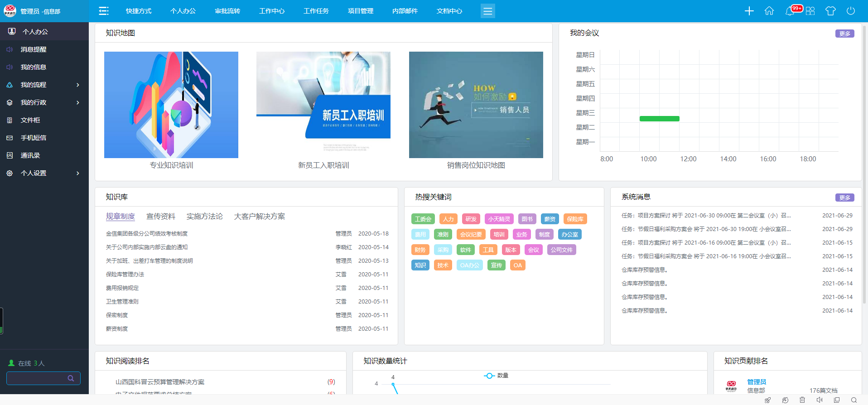Image resolution: width=868 pixels, height=405 pixels.
Task: Click 更多 button in 我的会议 panel
Action: click(x=844, y=34)
